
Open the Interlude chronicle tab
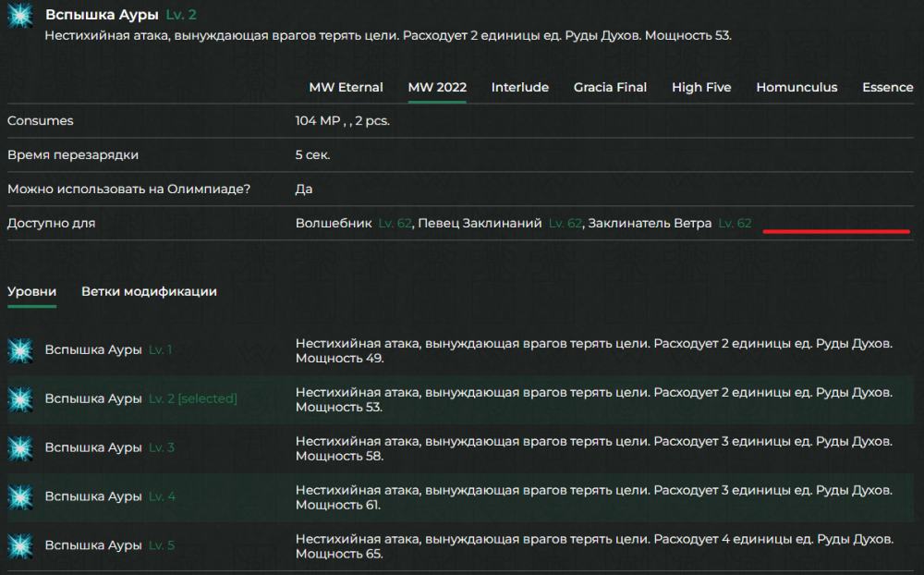(x=519, y=88)
